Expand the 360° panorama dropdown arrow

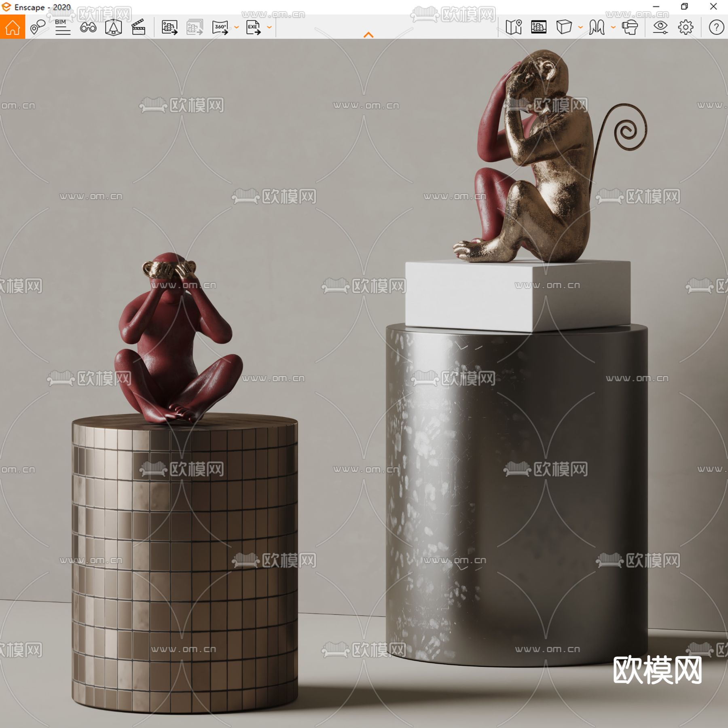(x=237, y=28)
